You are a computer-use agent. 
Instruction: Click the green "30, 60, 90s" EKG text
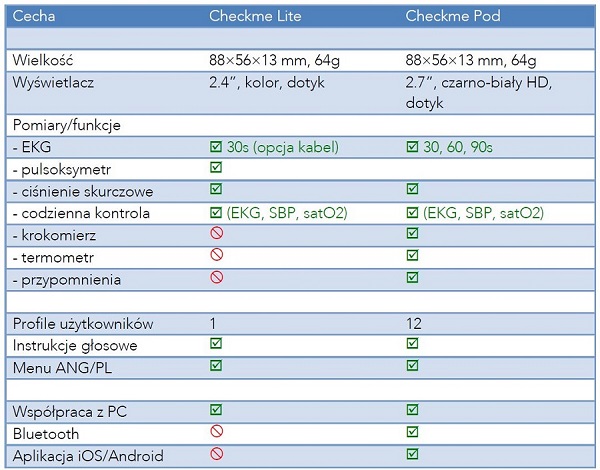(x=457, y=147)
